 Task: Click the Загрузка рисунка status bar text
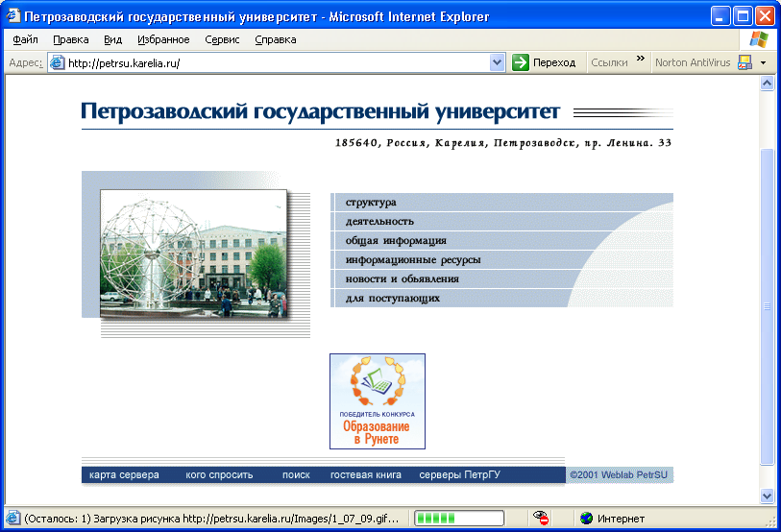click(211, 519)
